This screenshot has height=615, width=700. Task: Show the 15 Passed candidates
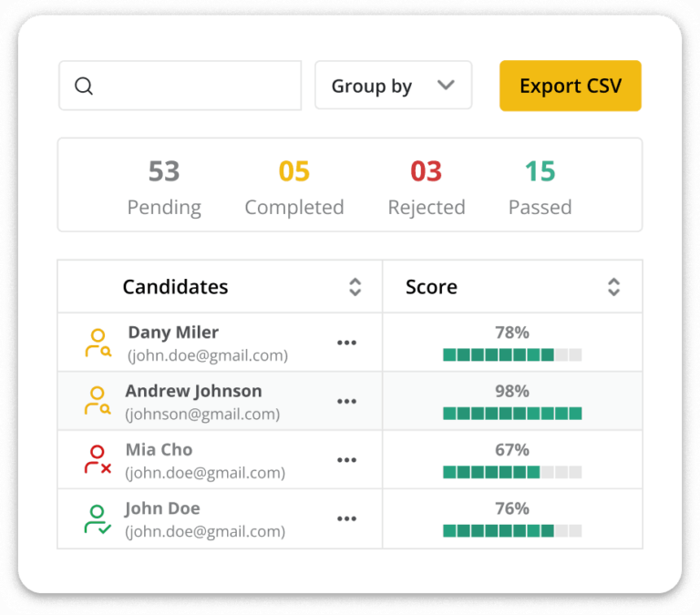pyautogui.click(x=540, y=187)
